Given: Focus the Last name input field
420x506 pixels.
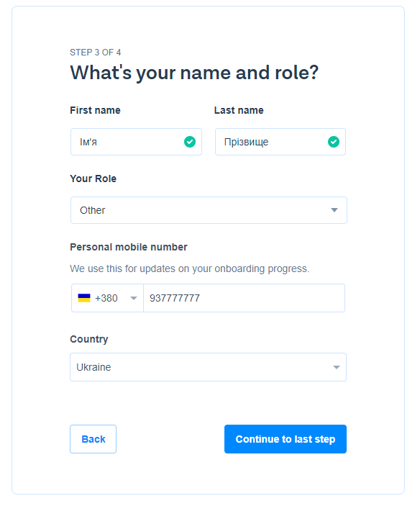Looking at the screenshot, I should pos(280,142).
